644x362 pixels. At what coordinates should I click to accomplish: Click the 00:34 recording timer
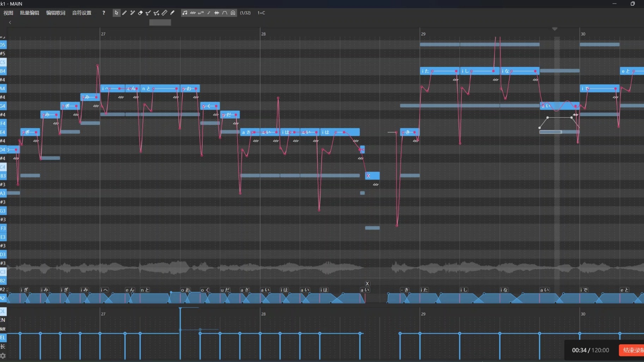point(579,350)
